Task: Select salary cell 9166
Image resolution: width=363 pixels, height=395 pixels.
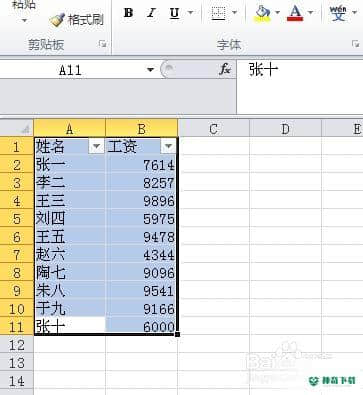Action: point(142,309)
